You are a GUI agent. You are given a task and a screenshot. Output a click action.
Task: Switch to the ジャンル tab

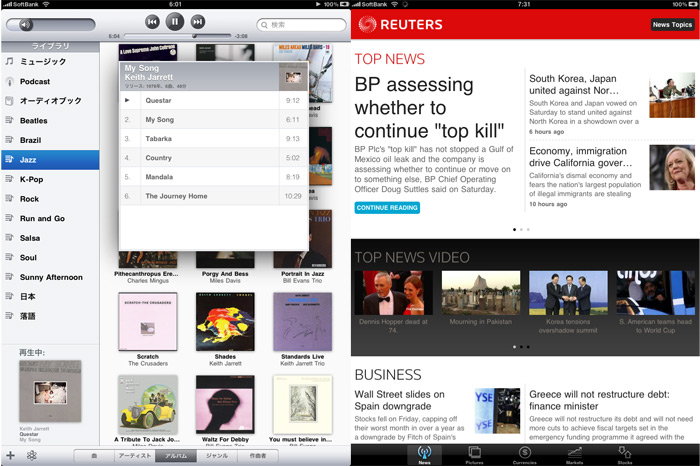(x=217, y=456)
